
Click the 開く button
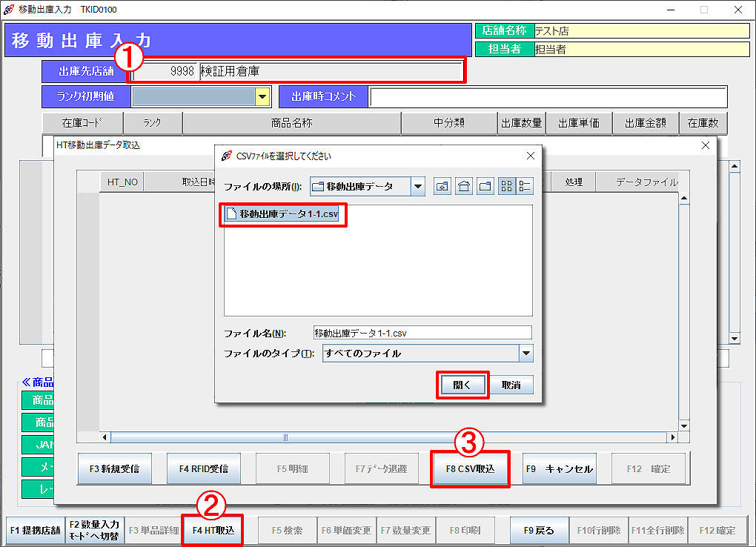[462, 385]
